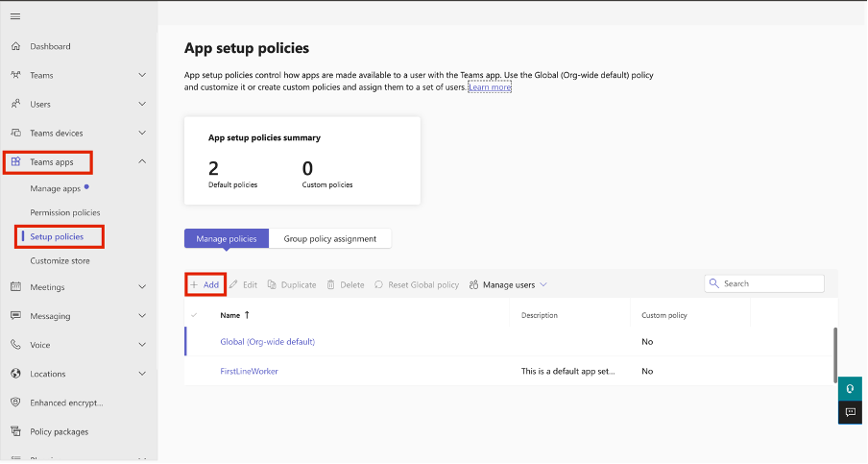Click the Policy packages icon
Image resolution: width=868 pixels, height=464 pixels.
pos(16,431)
